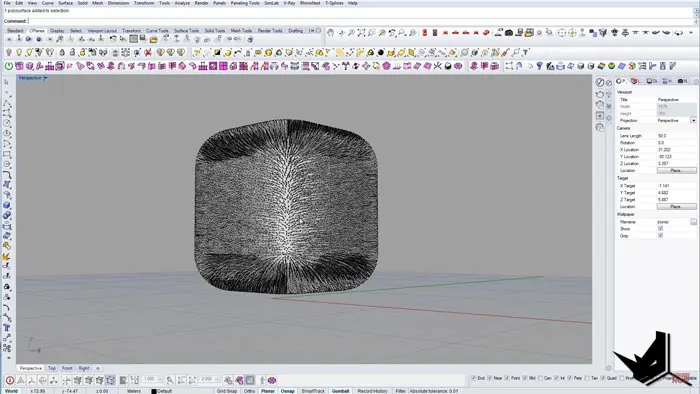The width and height of the screenshot is (700, 394).
Task: Click the first grey light bulb icon
Action: pyautogui.click(x=8, y=53)
